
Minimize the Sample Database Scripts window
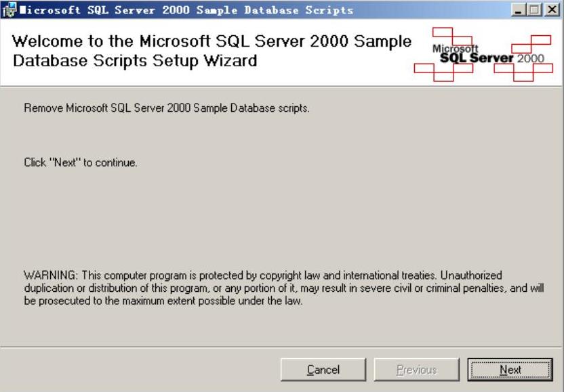519,10
